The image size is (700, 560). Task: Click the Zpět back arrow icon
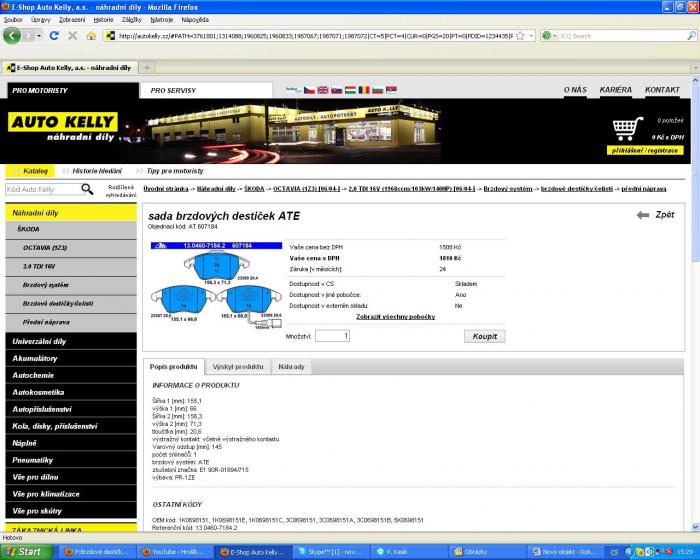point(643,215)
